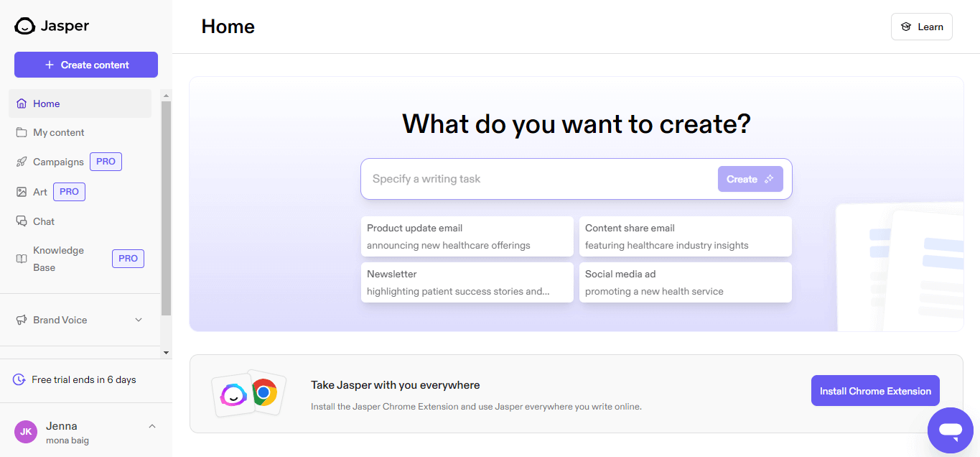This screenshot has height=457, width=980.
Task: Click Free trial ends in 6 days
Action: click(84, 379)
